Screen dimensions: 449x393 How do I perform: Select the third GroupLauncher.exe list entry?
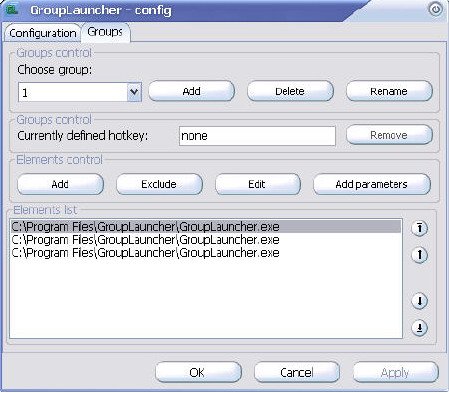(206, 253)
